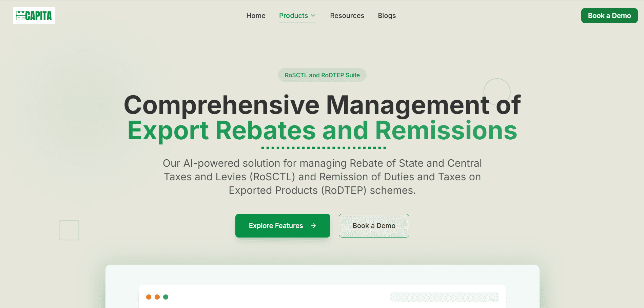Click the Comprehensive Management of heading
Image resolution: width=644 pixels, height=308 pixels.
322,105
